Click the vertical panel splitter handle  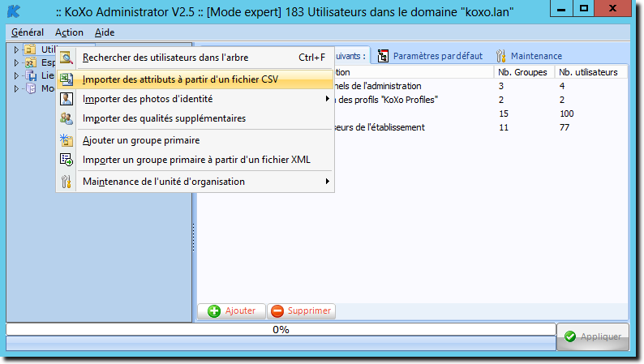(x=194, y=238)
